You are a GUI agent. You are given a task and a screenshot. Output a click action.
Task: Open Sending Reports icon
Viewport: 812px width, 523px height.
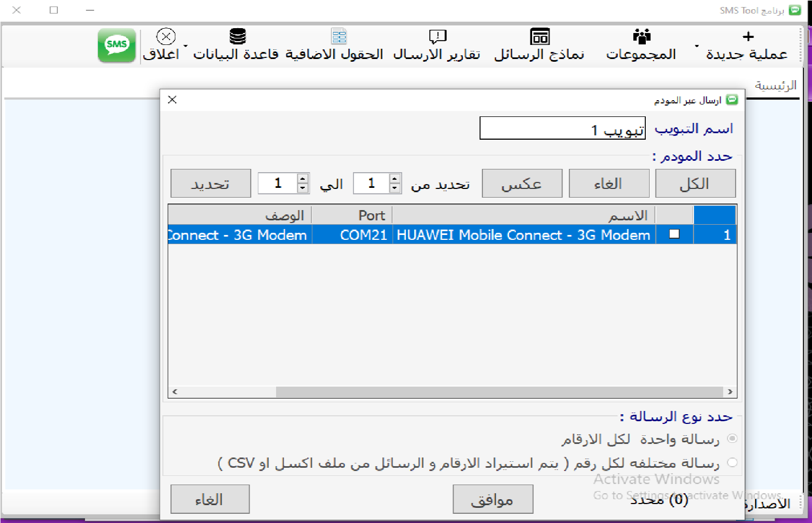tap(437, 36)
